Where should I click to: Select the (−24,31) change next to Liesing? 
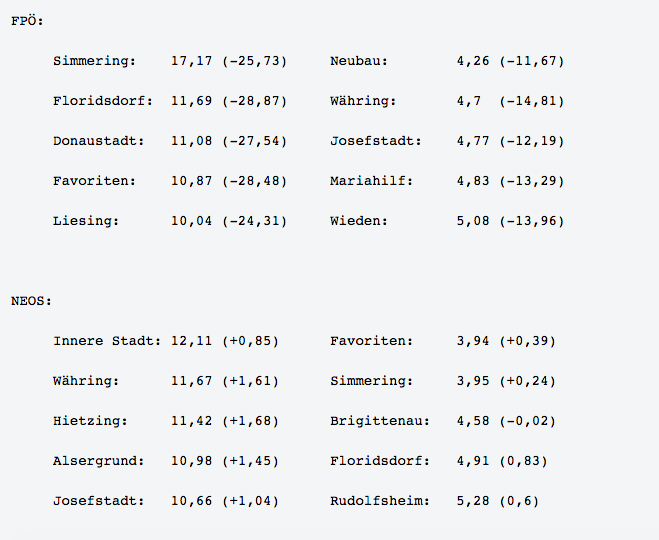[x=254, y=221]
